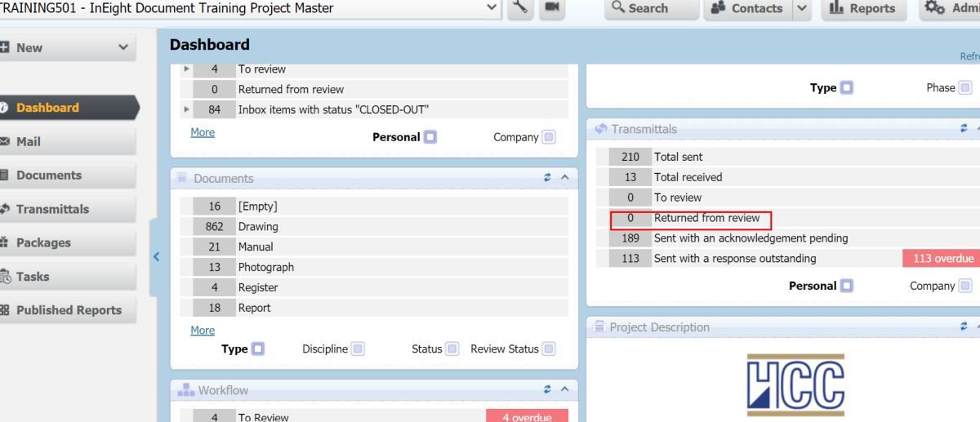980x422 pixels.
Task: Refresh the Documents panel
Action: tap(548, 178)
